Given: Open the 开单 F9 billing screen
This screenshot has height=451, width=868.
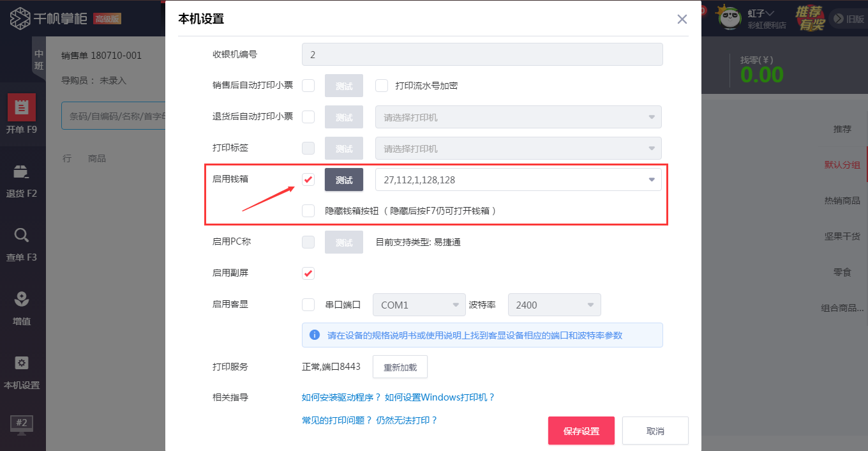Looking at the screenshot, I should click(x=22, y=115).
